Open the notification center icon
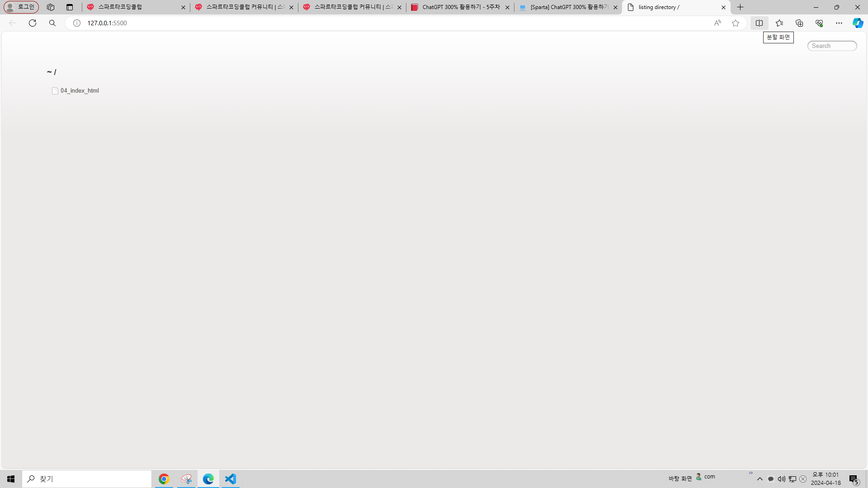Screen dimensions: 868x488 (854, 479)
